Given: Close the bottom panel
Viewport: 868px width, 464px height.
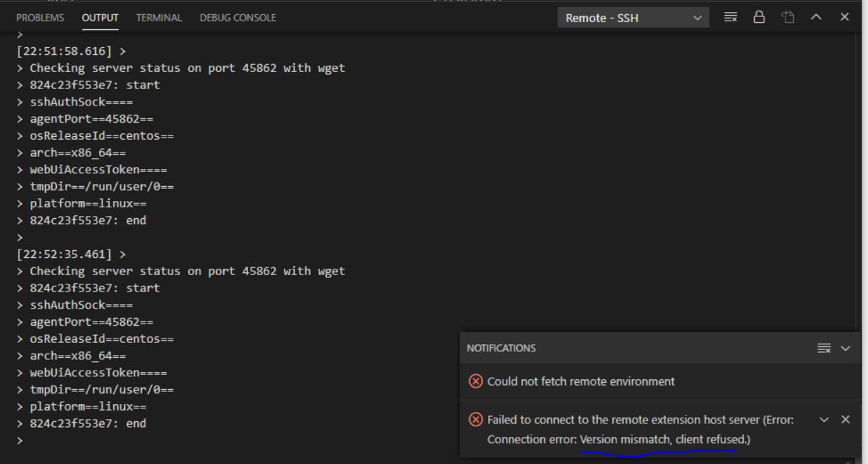Looking at the screenshot, I should coord(844,17).
